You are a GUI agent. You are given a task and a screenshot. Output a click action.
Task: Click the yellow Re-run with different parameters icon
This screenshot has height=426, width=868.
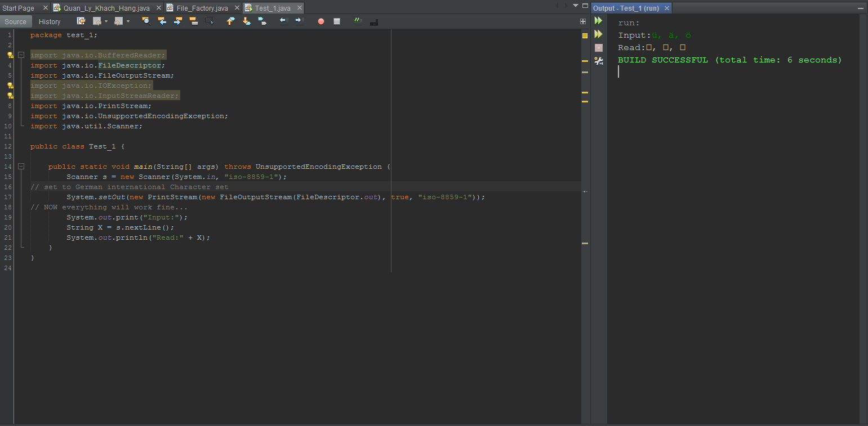598,34
